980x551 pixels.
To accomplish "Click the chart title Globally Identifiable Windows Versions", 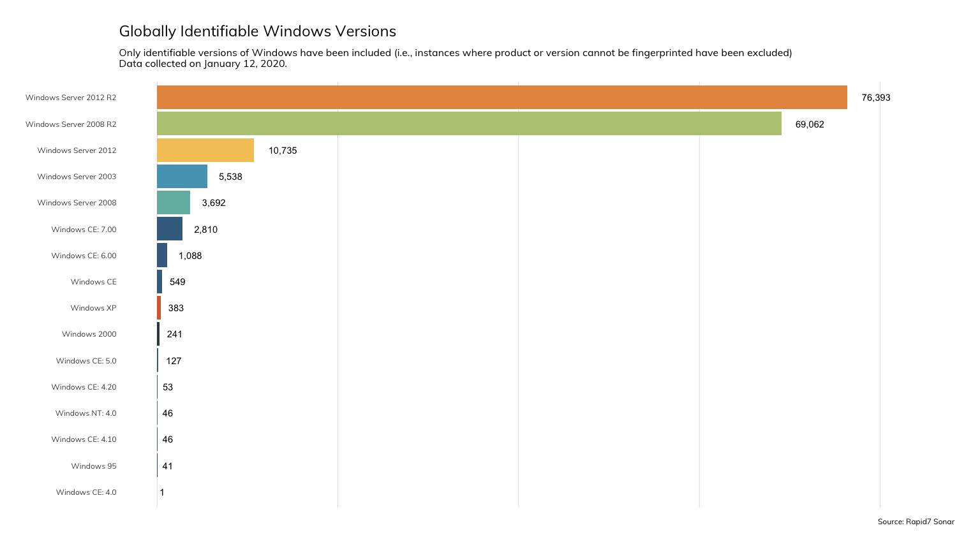I will coord(257,31).
